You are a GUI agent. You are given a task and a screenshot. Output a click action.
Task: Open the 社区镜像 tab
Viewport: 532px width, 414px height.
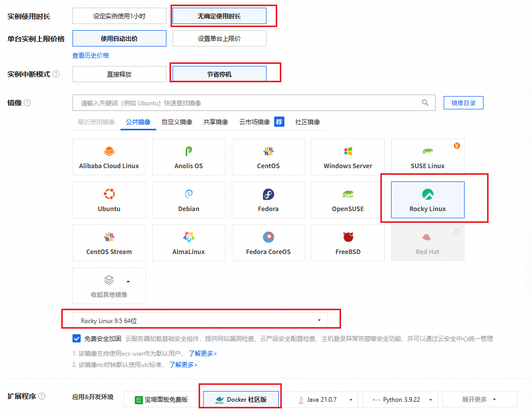[x=307, y=122]
